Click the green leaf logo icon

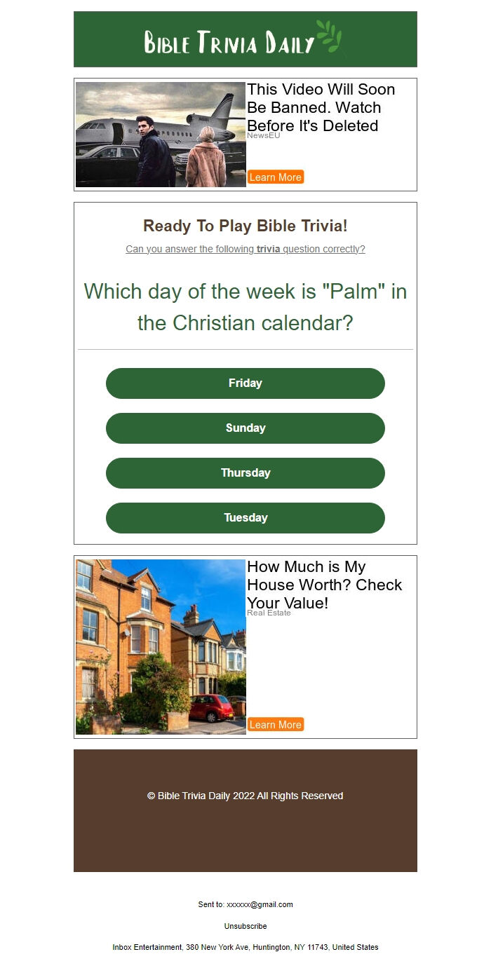click(x=330, y=37)
